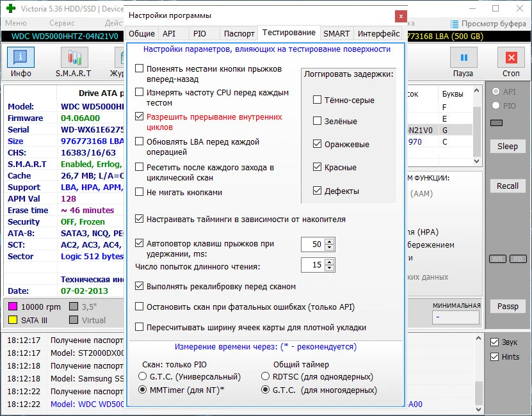Click the green cross Victoria app icon
This screenshot has width=532, height=416.
pos(11,8)
